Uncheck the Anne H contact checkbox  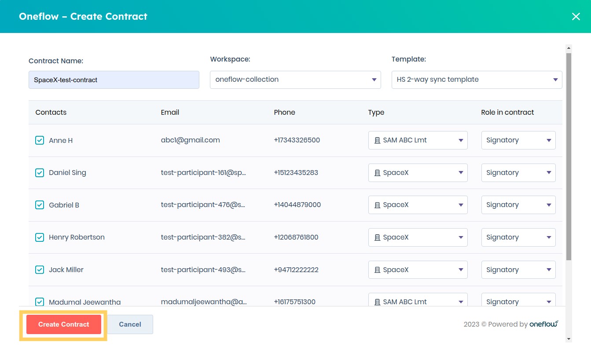[x=40, y=140]
